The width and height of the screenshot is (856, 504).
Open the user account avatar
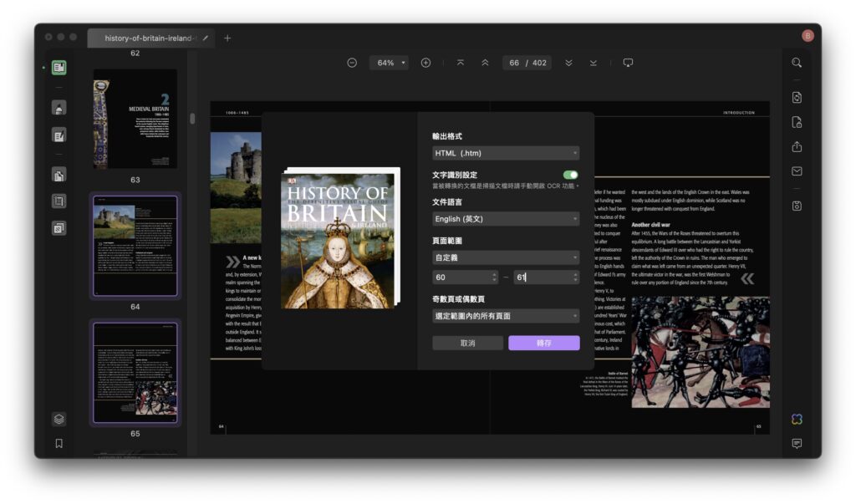808,35
